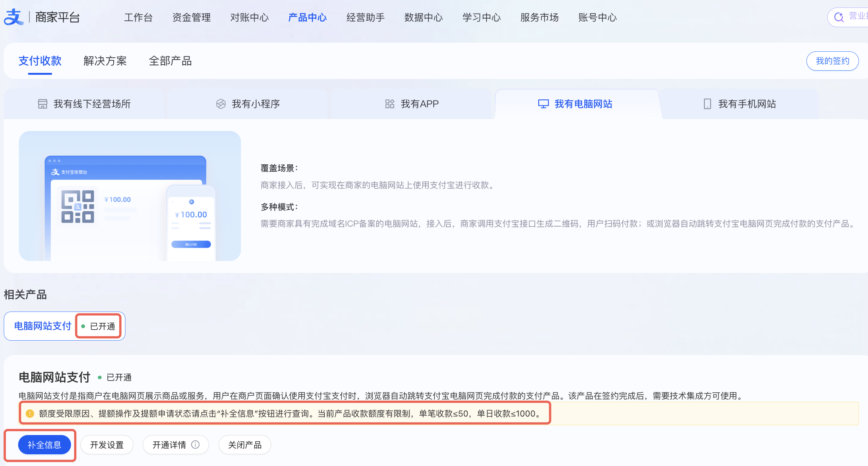This screenshot has height=466, width=868.
Task: Click the 相关产品 section heading
Action: [25, 295]
